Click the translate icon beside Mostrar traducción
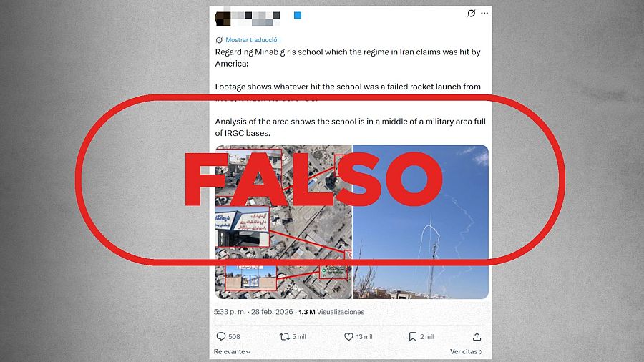The width and height of the screenshot is (644, 362). pyautogui.click(x=219, y=40)
